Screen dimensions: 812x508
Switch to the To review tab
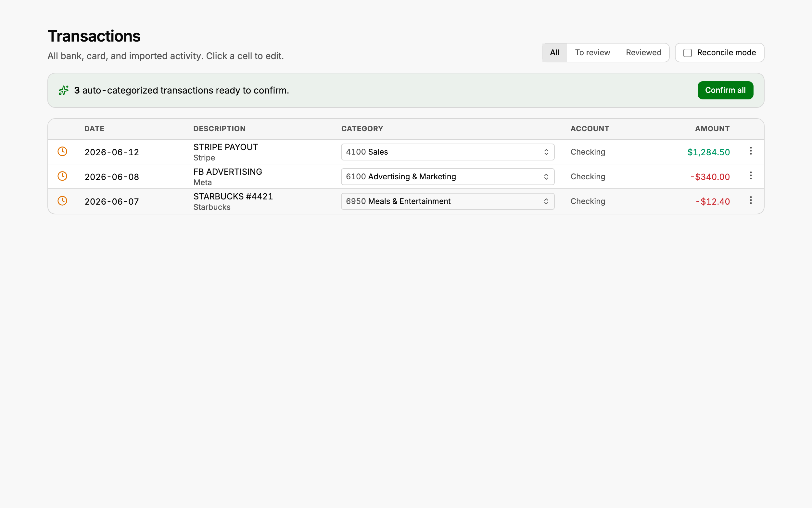tap(592, 53)
